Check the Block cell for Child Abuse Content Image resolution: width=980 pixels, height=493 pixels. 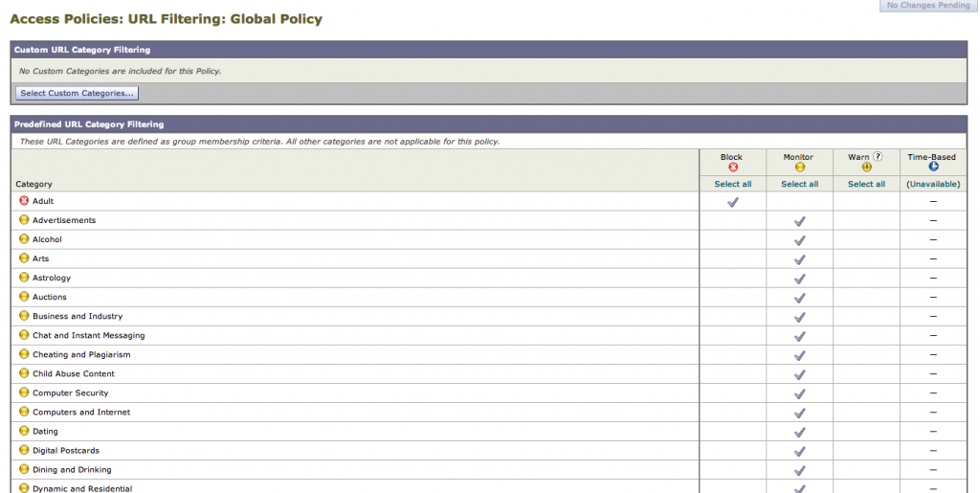coord(733,374)
